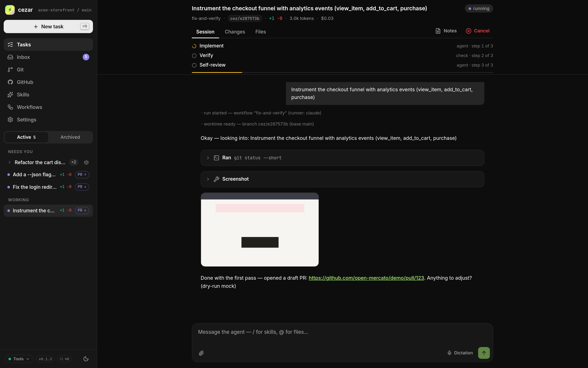Click the ×2 badge on Refactor row
Viewport: 588px width, 368px height.
click(x=74, y=162)
